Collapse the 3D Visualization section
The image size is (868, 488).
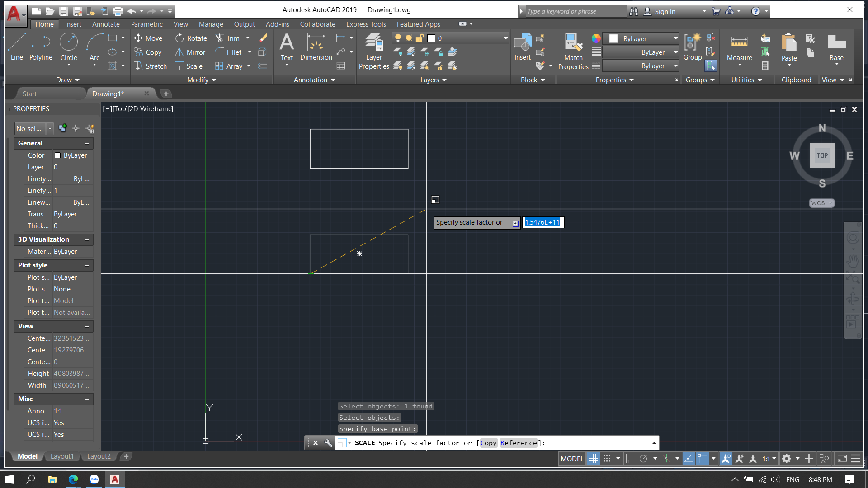(x=87, y=239)
